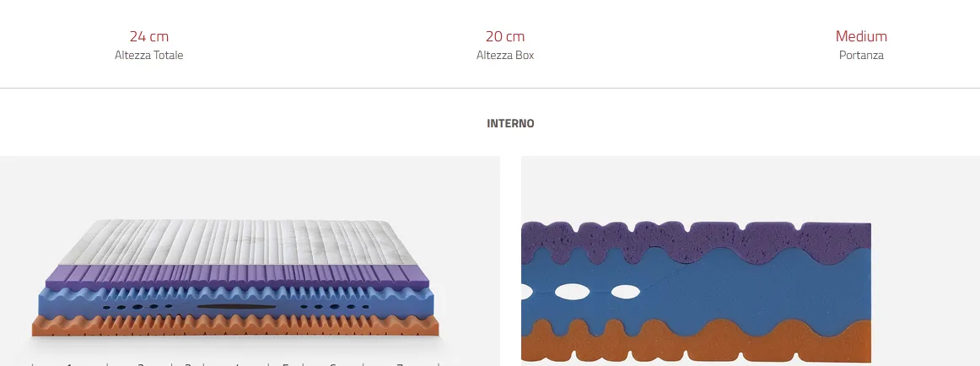Select the Altezza Box label
This screenshot has height=366, width=980.
tap(505, 55)
